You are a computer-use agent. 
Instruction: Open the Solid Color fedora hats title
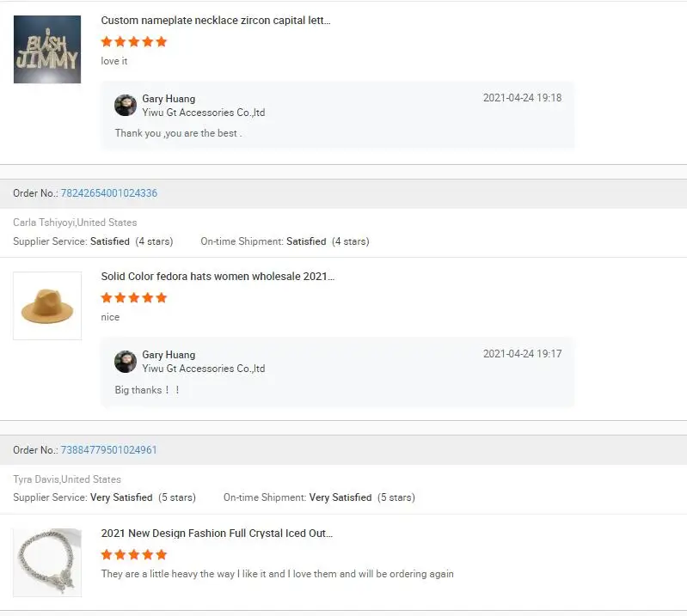218,277
